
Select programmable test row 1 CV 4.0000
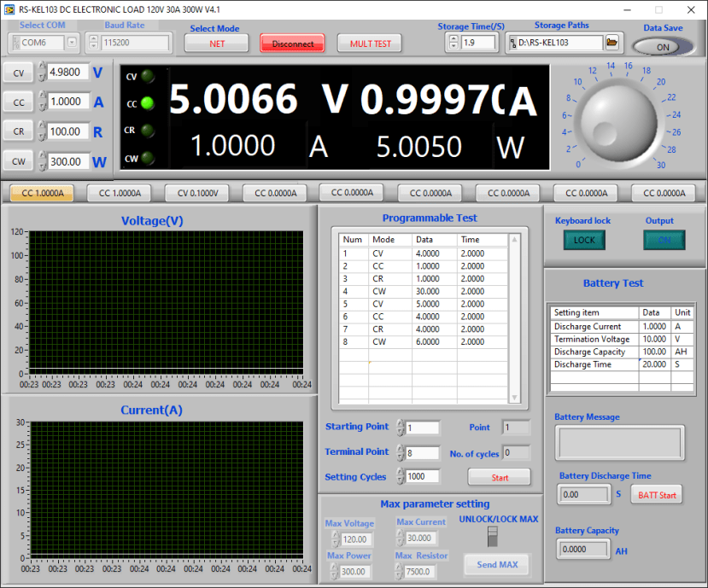point(424,253)
